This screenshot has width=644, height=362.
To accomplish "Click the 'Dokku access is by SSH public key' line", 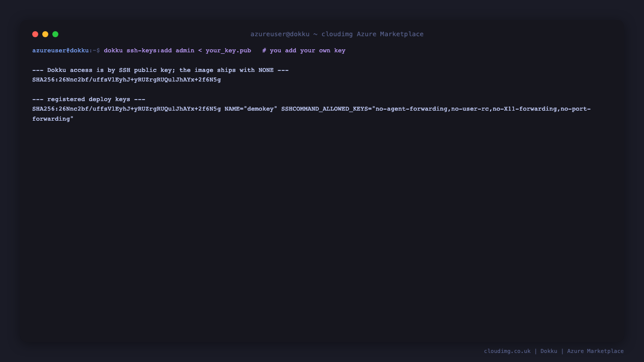I will (160, 70).
